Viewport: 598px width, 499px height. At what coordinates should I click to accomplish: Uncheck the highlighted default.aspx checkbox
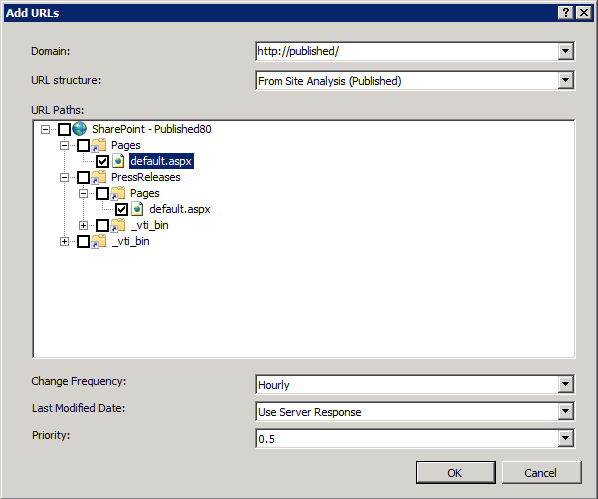pos(103,161)
